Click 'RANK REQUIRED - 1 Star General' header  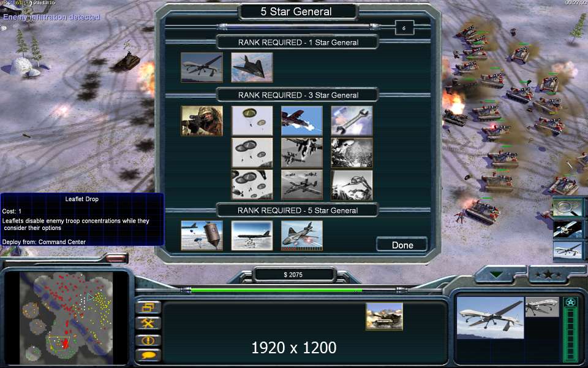pyautogui.click(x=298, y=42)
